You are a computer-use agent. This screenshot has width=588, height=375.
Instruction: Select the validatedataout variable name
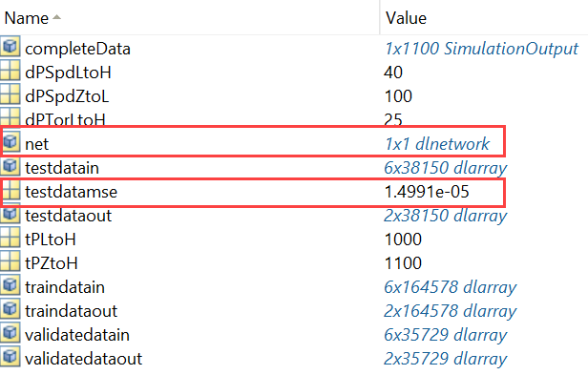(84, 359)
